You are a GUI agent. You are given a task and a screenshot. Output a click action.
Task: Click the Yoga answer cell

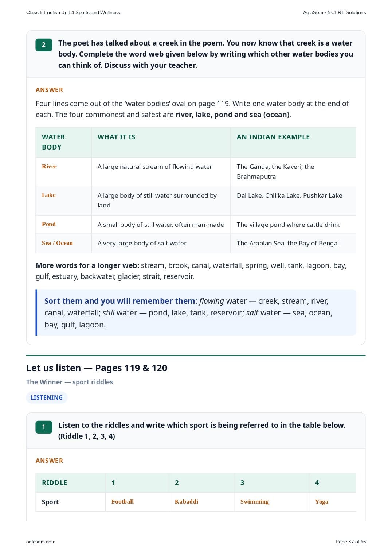(321, 502)
